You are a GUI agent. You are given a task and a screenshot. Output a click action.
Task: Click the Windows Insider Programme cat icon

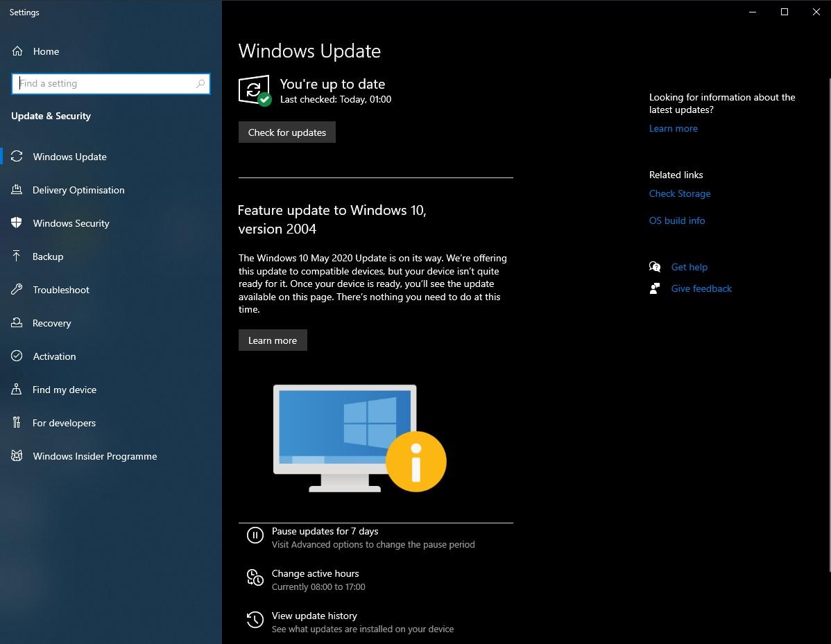17,456
